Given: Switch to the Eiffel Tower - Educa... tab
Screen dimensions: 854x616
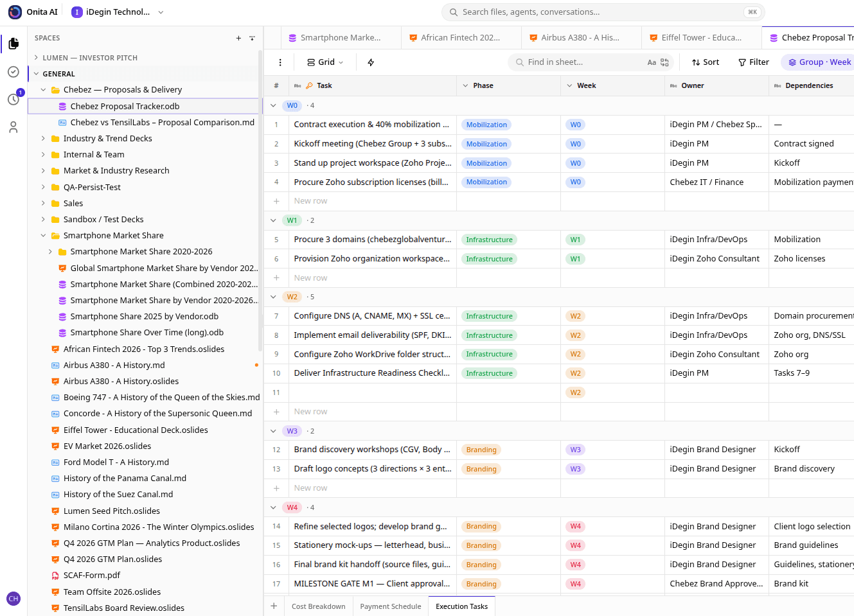Looking at the screenshot, I should pos(701,38).
